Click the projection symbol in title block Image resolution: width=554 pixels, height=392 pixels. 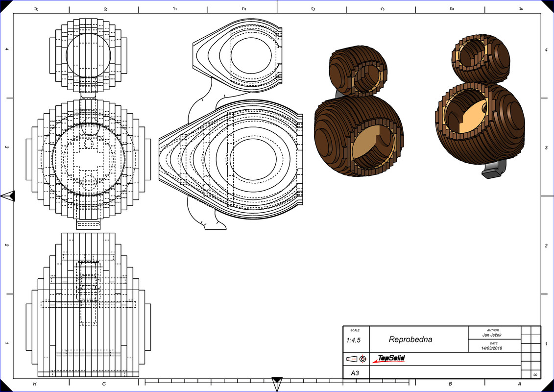click(x=356, y=359)
